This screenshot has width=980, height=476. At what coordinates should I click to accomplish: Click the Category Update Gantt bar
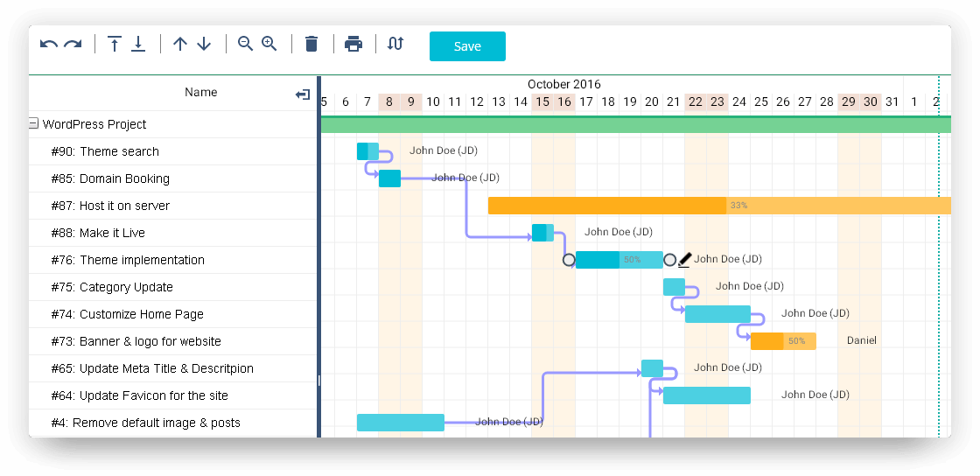674,287
